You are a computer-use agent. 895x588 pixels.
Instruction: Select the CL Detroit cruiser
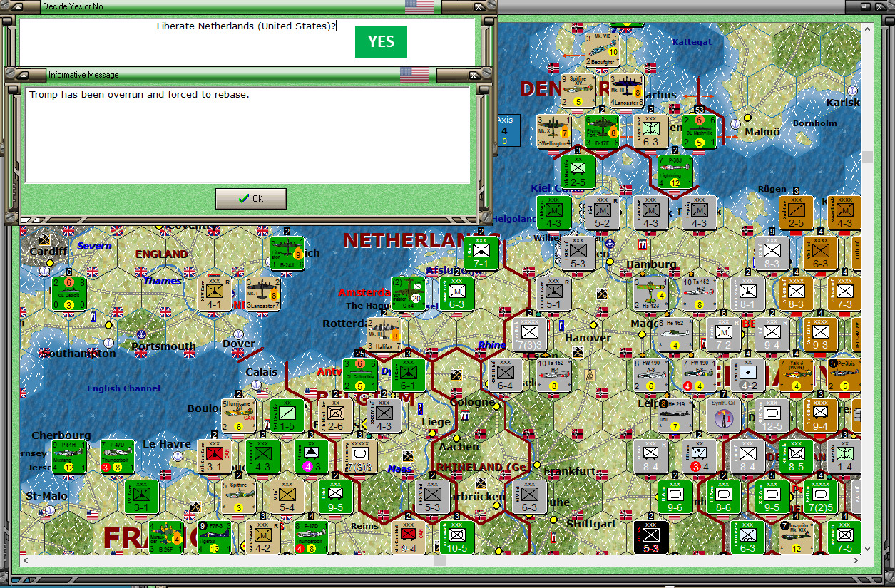click(69, 294)
